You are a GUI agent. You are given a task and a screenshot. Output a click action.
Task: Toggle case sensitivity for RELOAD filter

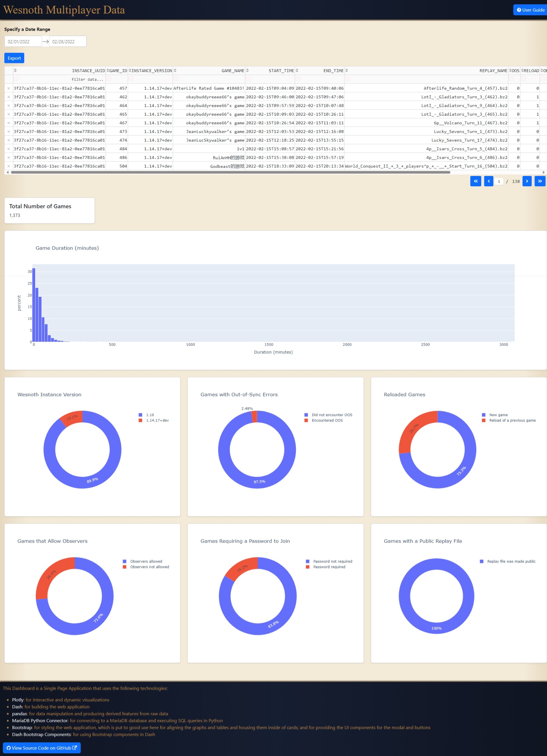(x=524, y=79)
